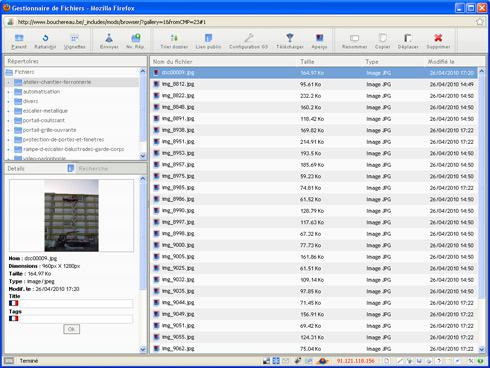Select file img_8951.jpg
The height and width of the screenshot is (368, 490).
tap(313, 142)
